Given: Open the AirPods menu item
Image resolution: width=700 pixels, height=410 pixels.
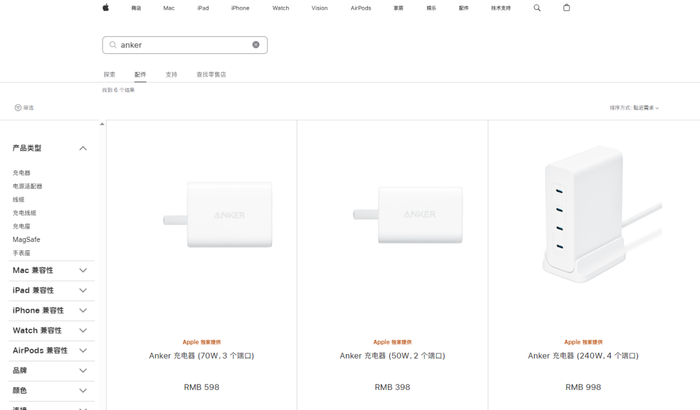Looking at the screenshot, I should (x=361, y=8).
